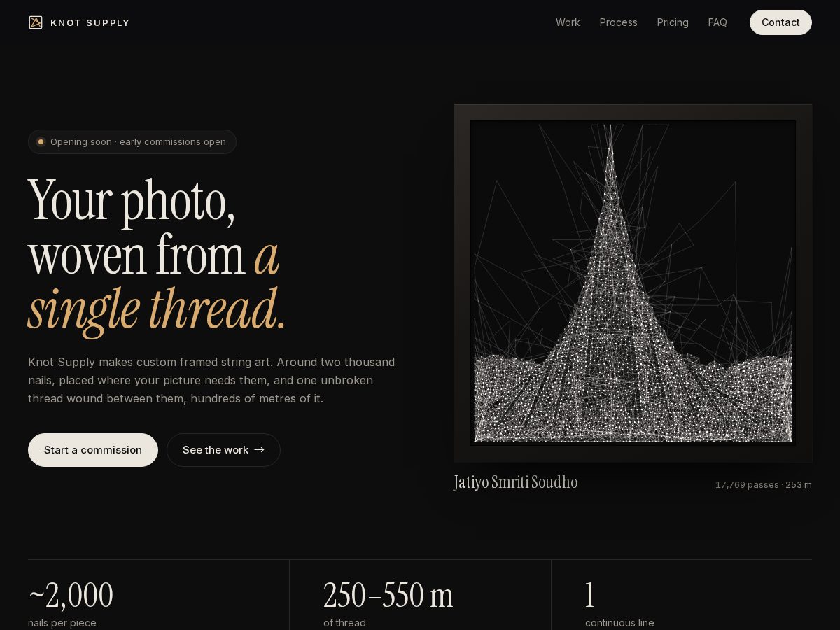Image resolution: width=840 pixels, height=630 pixels.
Task: Click the 17,769 passes · 253 m text
Action: pyautogui.click(x=764, y=484)
